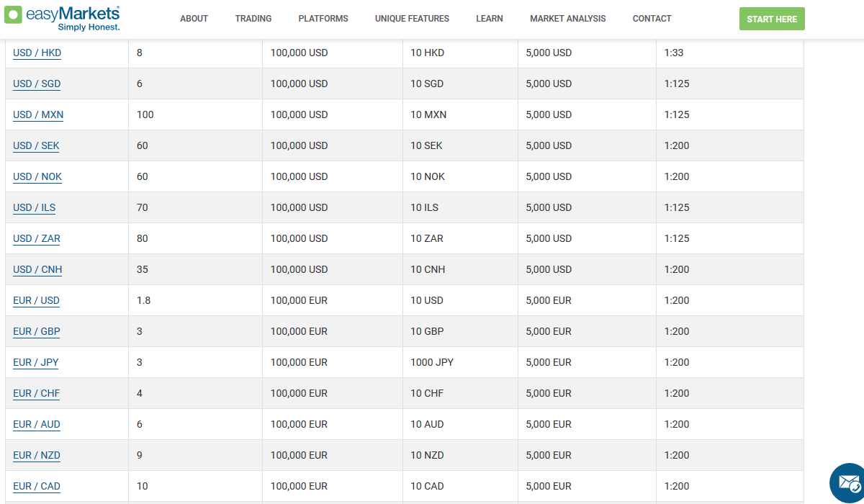Open the USD / NOK link
Viewport: 864px width, 504px height.
pos(37,176)
